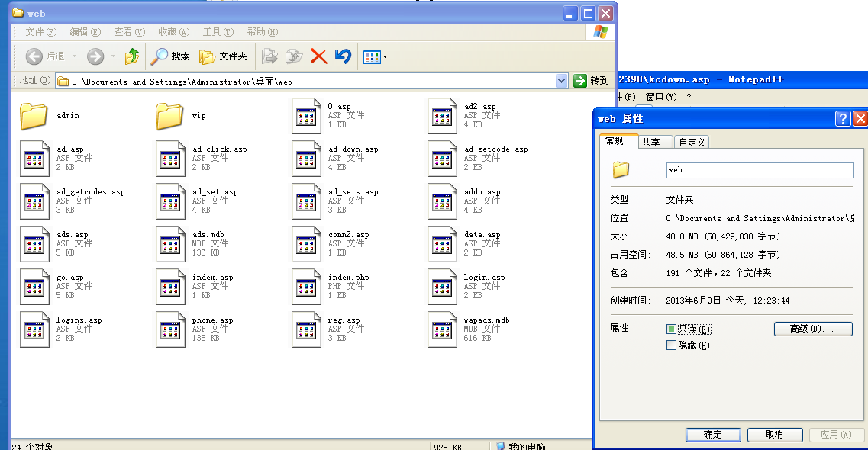
Task: Open the admin folder
Action: [x=33, y=116]
